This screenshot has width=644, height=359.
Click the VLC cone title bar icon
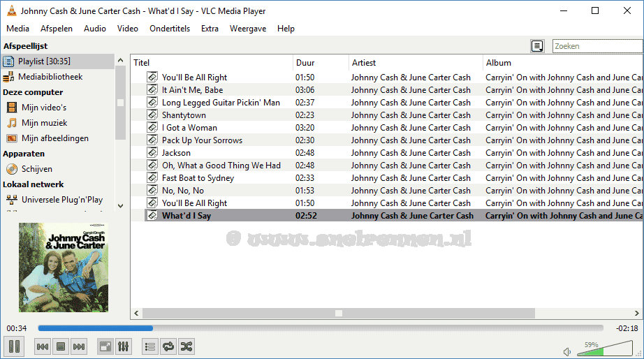(x=11, y=11)
